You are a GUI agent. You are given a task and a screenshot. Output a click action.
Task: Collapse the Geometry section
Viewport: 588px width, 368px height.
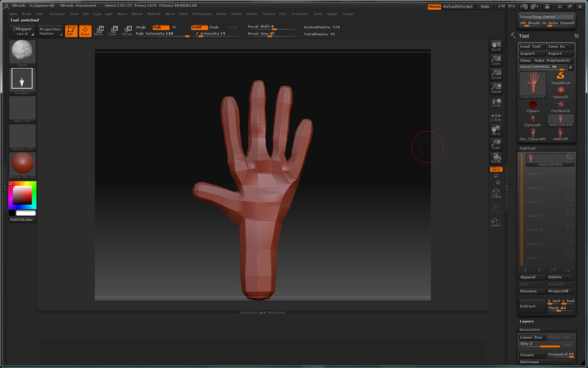pyautogui.click(x=530, y=329)
